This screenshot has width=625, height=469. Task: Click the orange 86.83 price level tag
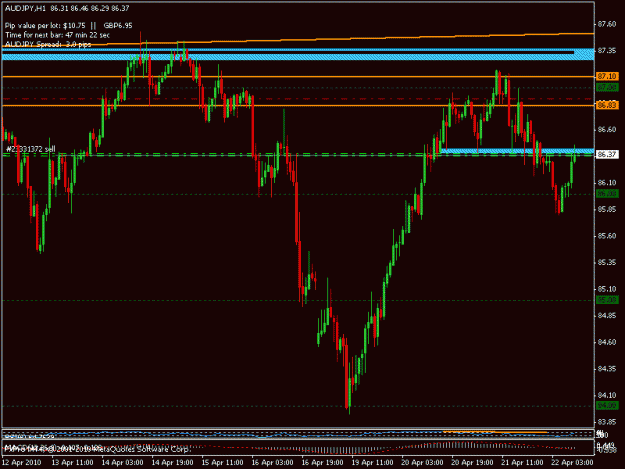607,105
